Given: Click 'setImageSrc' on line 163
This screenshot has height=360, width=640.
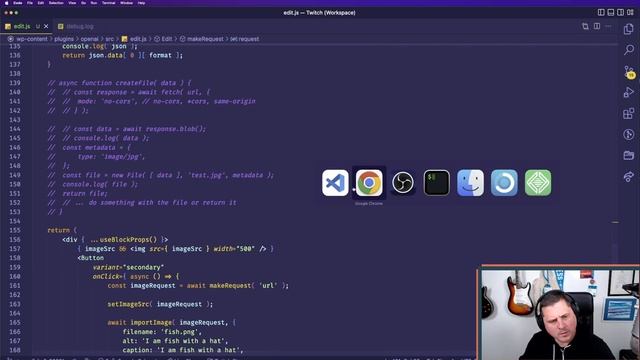Looking at the screenshot, I should click(129, 304).
